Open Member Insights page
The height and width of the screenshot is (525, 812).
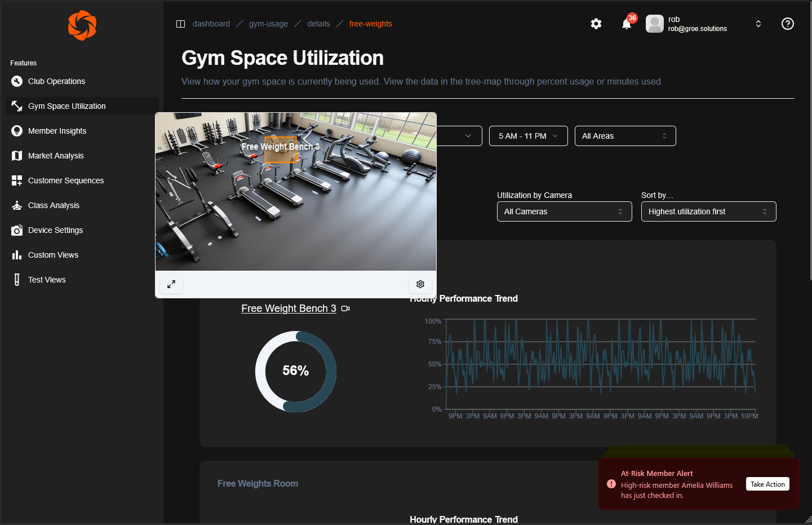click(x=82, y=131)
